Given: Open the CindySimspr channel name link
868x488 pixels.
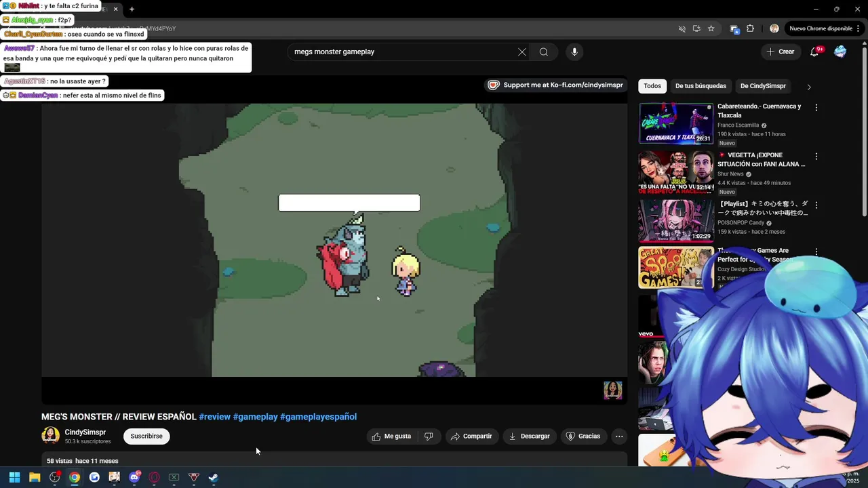Looking at the screenshot, I should 85,432.
